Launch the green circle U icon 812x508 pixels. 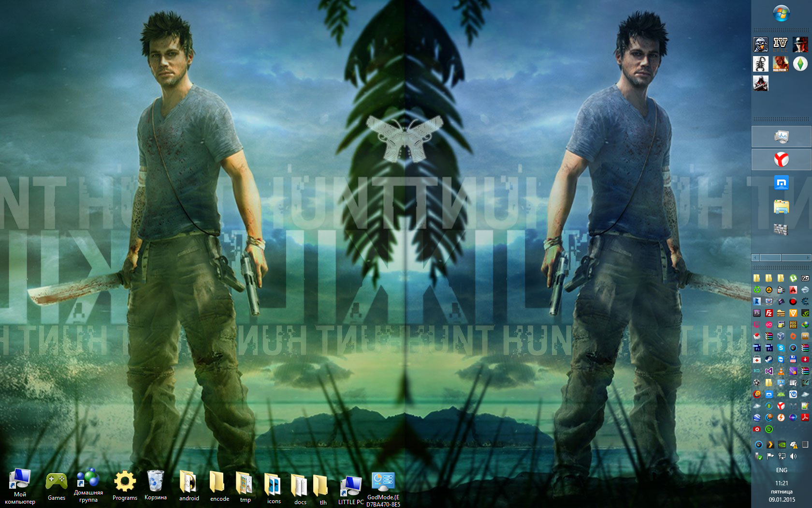769,429
